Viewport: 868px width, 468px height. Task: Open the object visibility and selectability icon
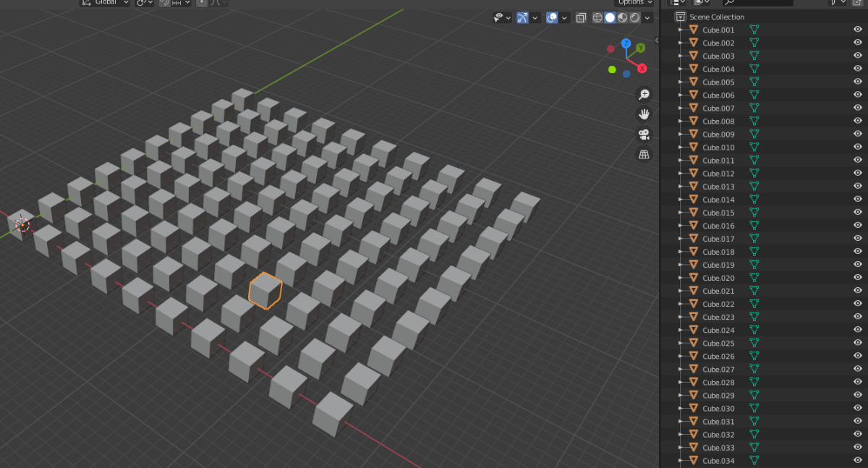pyautogui.click(x=498, y=17)
